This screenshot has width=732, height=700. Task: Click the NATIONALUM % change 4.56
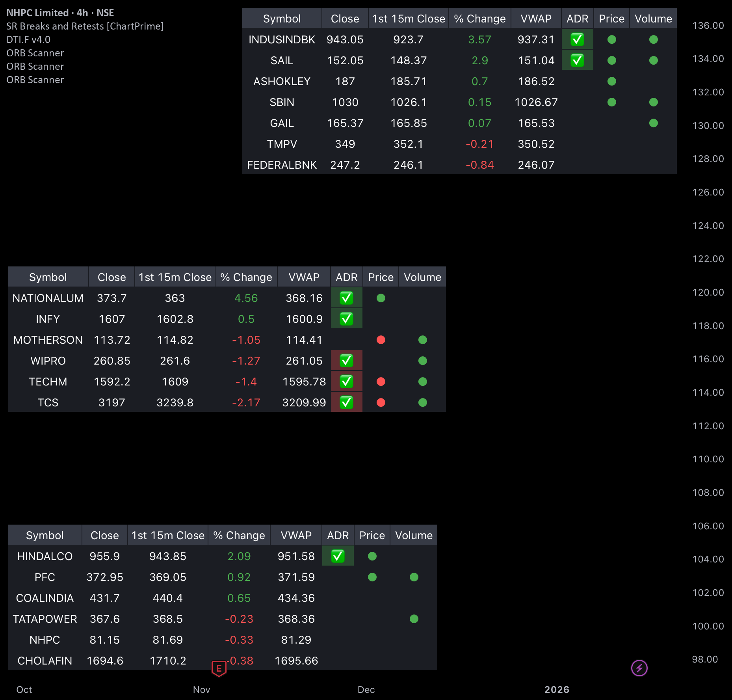pyautogui.click(x=246, y=298)
